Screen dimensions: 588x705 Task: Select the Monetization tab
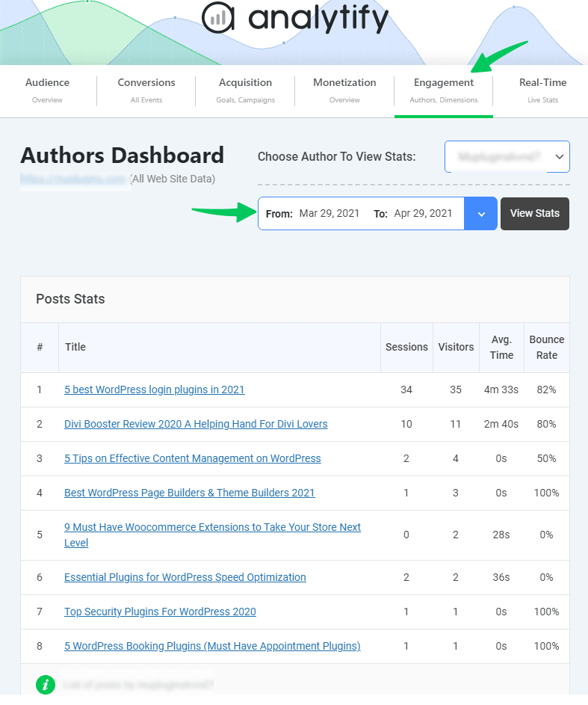point(344,90)
